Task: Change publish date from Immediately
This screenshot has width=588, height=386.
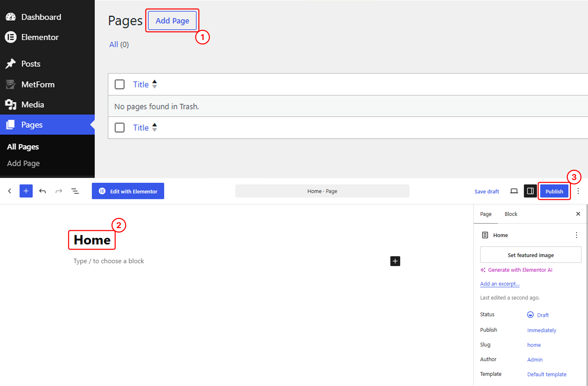Action: 542,330
